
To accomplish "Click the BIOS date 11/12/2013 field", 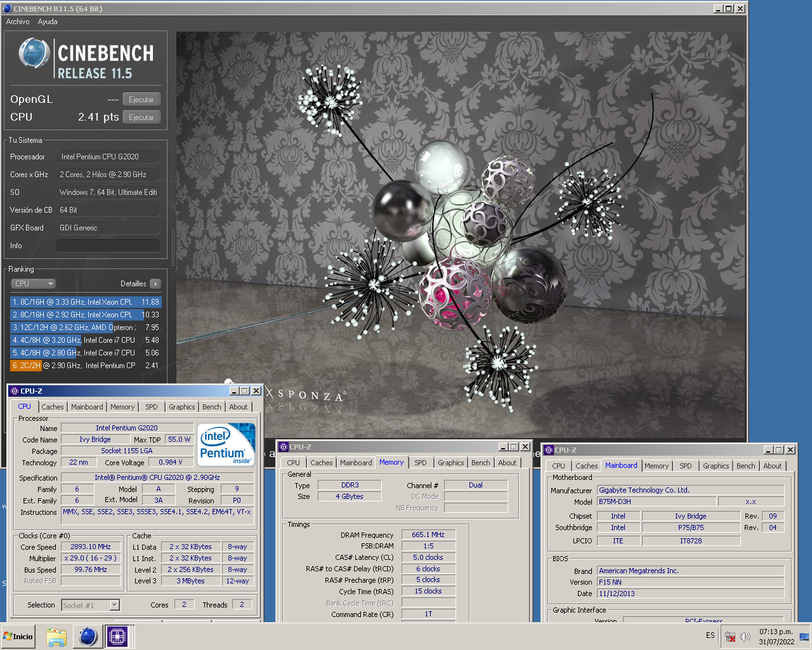I will tap(691, 594).
